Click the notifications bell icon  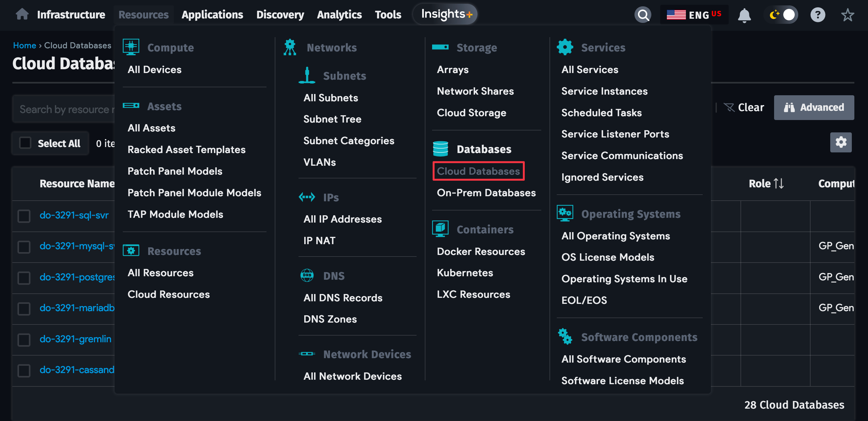pyautogui.click(x=745, y=14)
